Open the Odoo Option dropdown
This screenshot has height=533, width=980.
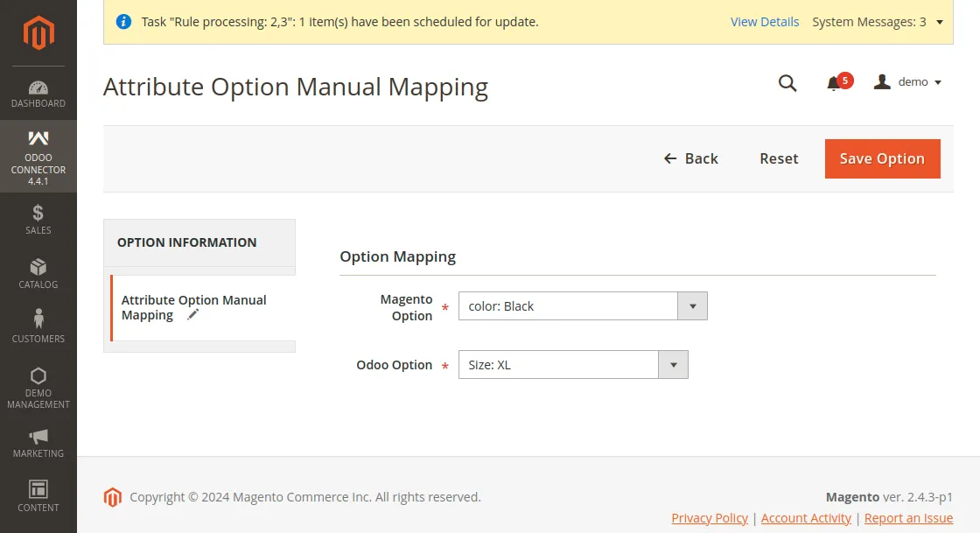[x=673, y=364]
